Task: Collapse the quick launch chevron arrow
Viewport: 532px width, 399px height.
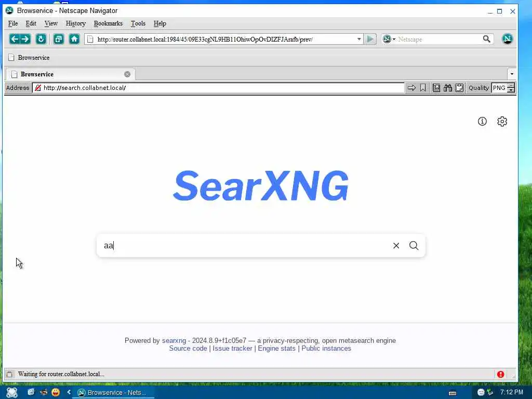Action: [69, 392]
